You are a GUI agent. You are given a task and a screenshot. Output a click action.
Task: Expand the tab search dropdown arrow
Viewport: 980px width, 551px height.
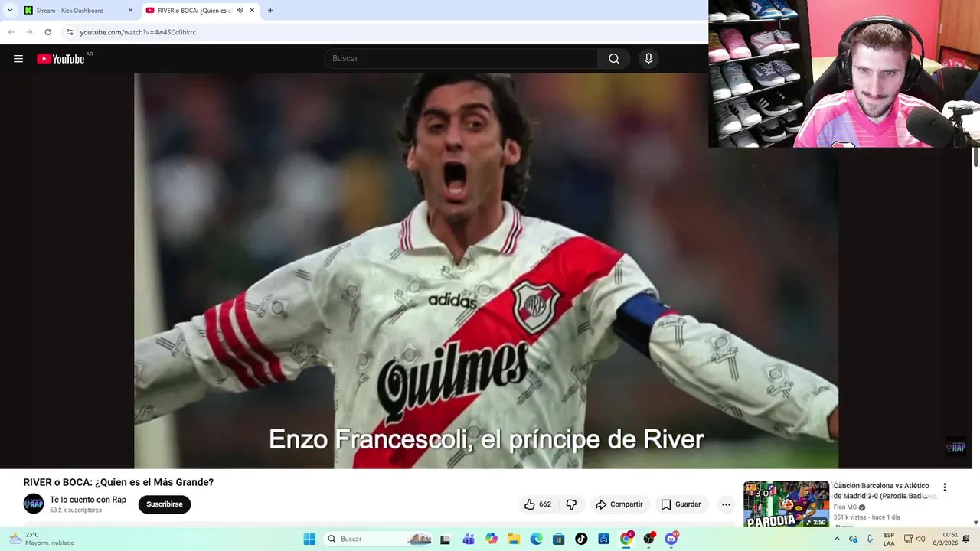pyautogui.click(x=9, y=11)
